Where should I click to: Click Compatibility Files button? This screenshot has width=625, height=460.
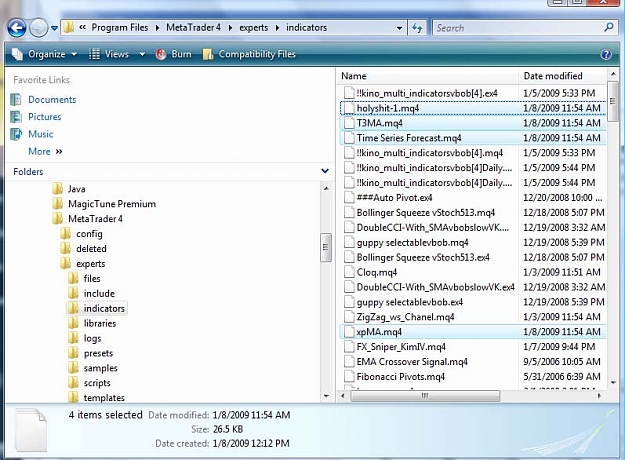[x=249, y=54]
